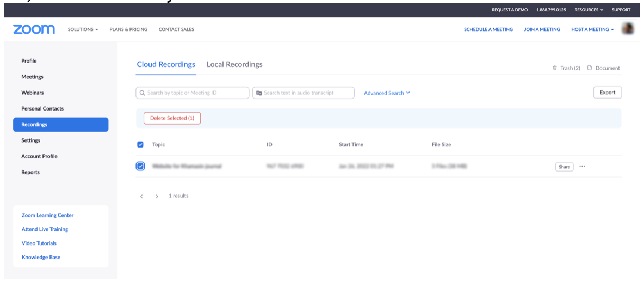Viewport: 644px width, 281px height.
Task: Click the Start Time column header
Action: (351, 145)
